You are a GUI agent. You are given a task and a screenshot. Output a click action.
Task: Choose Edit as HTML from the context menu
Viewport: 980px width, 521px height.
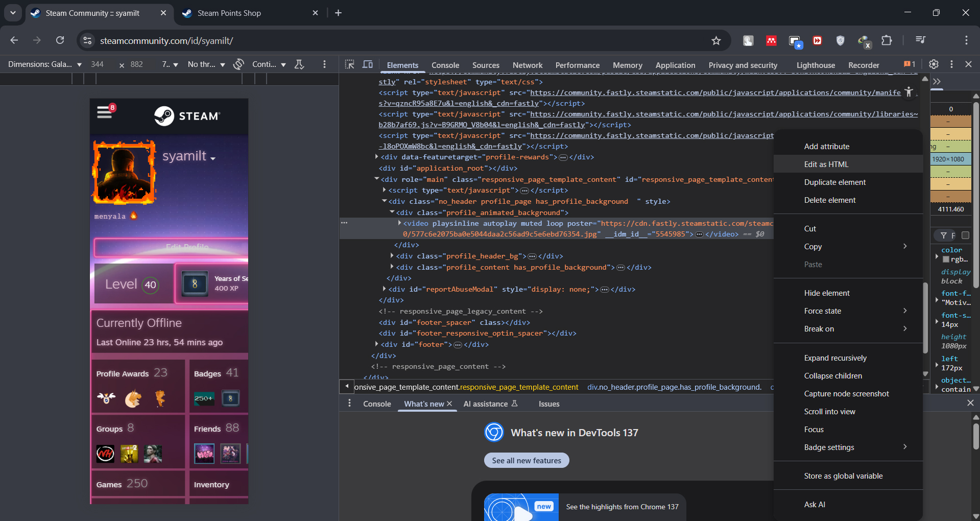coord(848,164)
